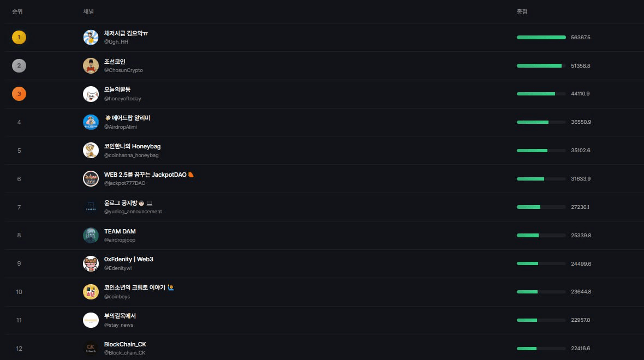The height and width of the screenshot is (360, 644).
Task: Open the 코인한나의 Honeybag avatar
Action: tap(91, 151)
